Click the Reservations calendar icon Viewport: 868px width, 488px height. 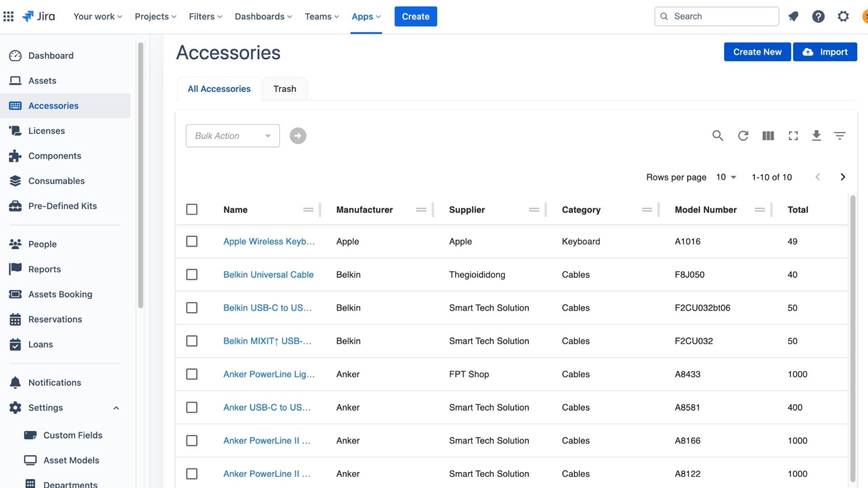(x=15, y=319)
